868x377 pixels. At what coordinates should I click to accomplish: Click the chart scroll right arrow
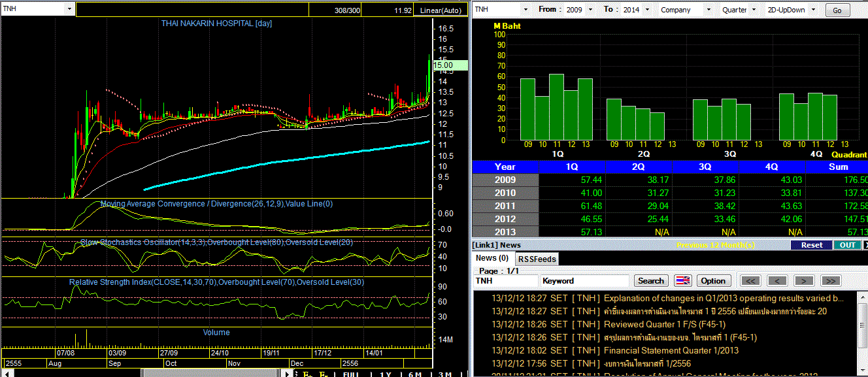click(x=287, y=374)
